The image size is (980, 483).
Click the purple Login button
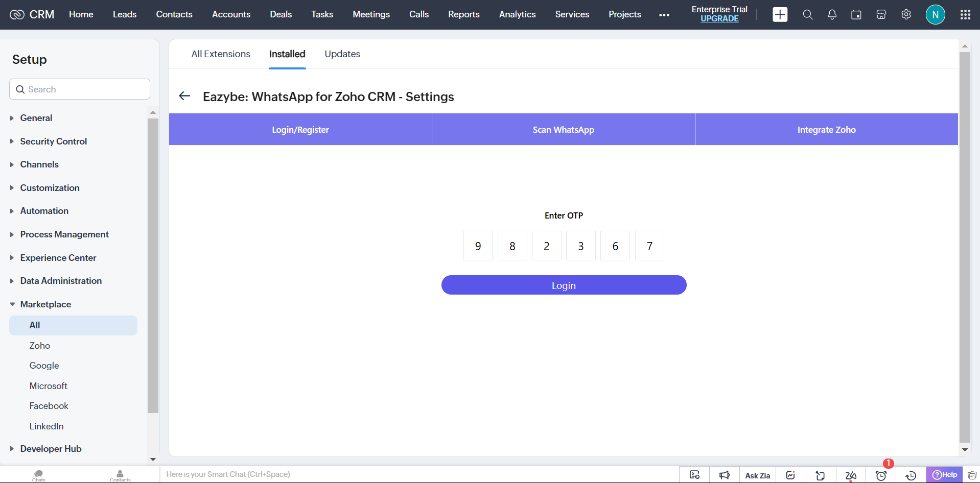564,285
